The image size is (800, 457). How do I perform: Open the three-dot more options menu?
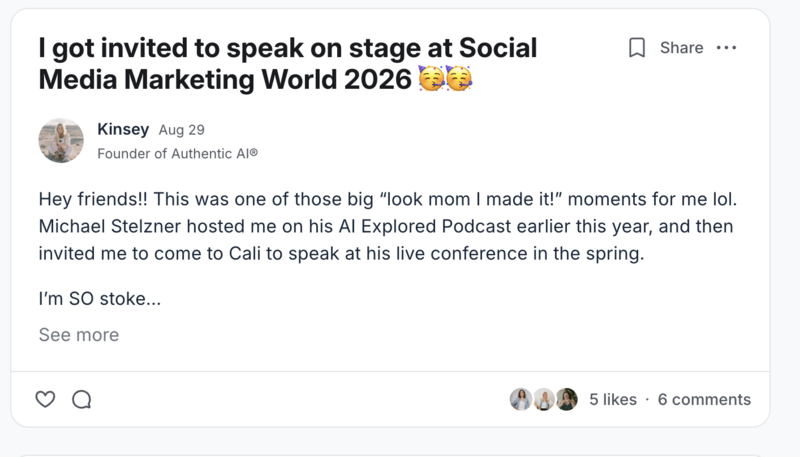point(727,48)
